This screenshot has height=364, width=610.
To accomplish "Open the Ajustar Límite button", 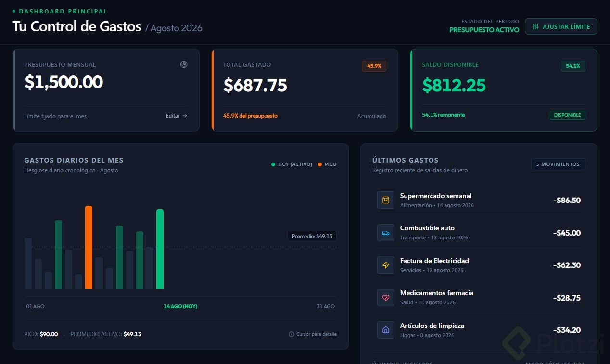I will pyautogui.click(x=561, y=26).
